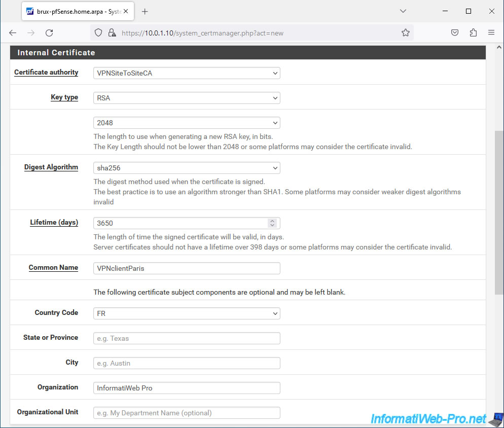Click the Common Name label
Viewport: 504px width, 428px height.
point(53,268)
